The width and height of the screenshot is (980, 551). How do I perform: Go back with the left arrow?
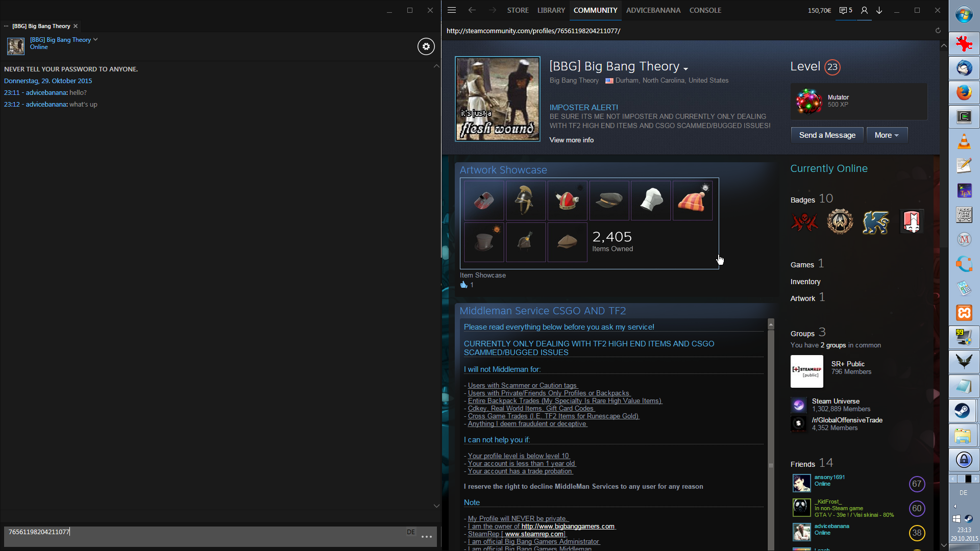tap(472, 10)
